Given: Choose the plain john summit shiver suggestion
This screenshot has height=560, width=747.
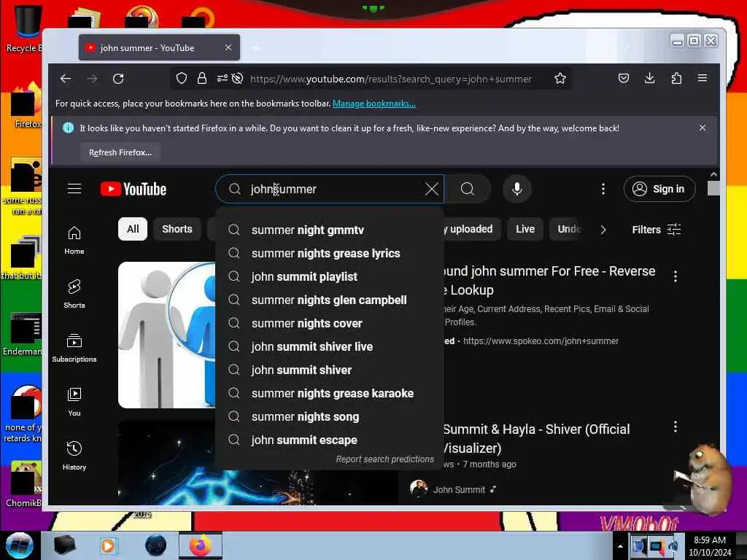Looking at the screenshot, I should tap(330, 370).
